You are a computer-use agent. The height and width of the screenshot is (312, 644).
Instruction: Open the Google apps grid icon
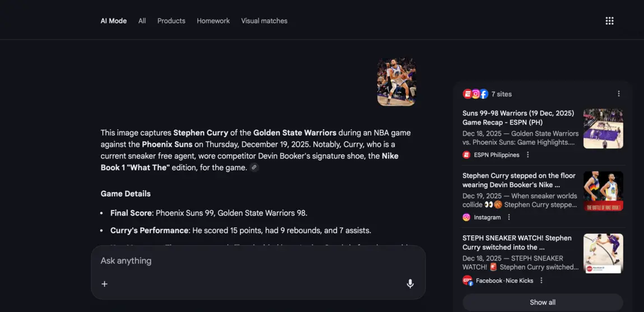(x=609, y=21)
